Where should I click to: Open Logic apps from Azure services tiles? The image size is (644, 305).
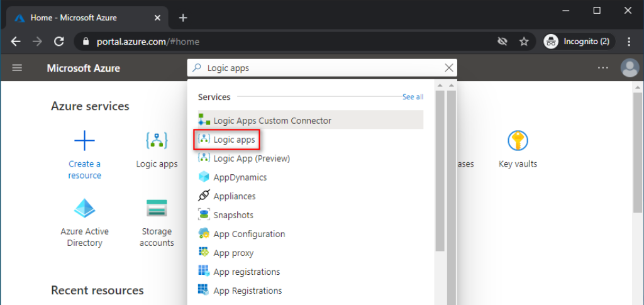tap(157, 140)
